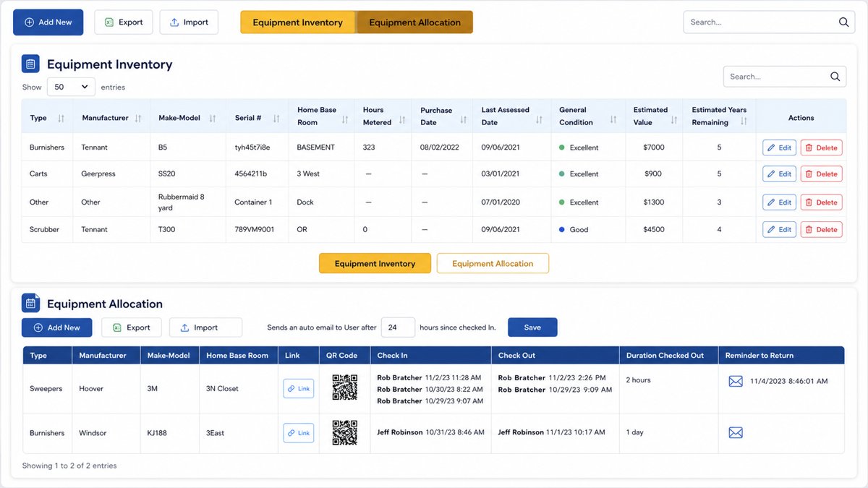Viewport: 868px width, 488px height.
Task: Click the Equipment Inventory table search magnifier icon
Action: click(x=835, y=77)
